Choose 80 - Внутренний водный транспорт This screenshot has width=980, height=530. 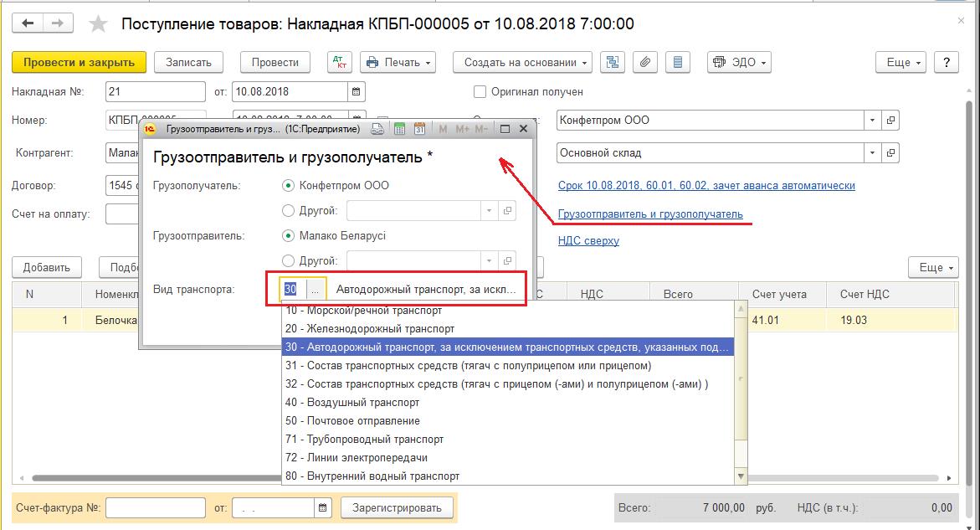[508, 476]
